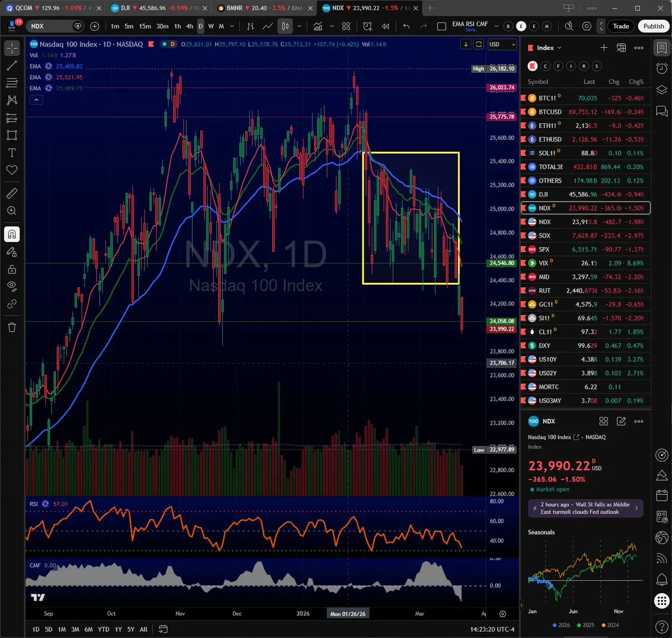
Task: Open chart style dropdown arrow
Action: click(300, 26)
